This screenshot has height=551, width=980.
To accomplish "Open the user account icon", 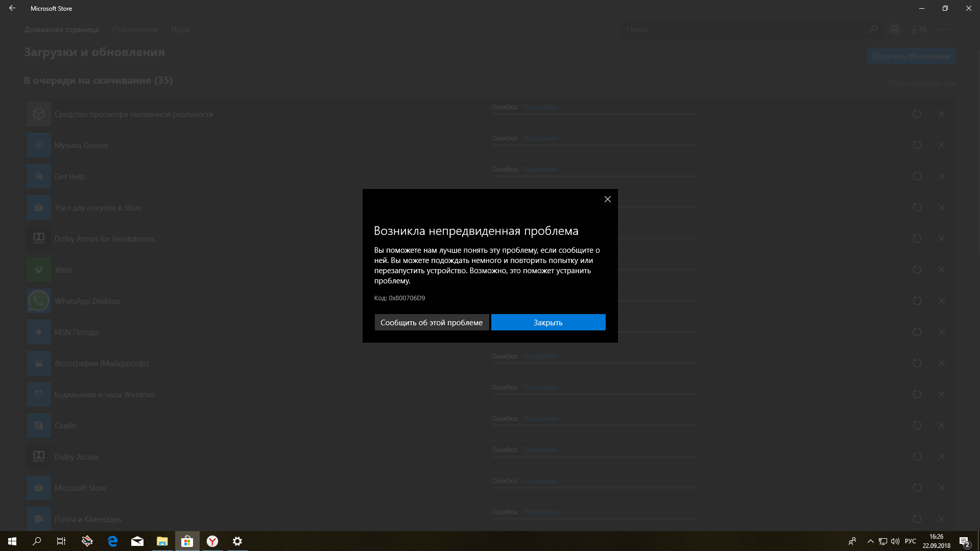I will pos(894,29).
